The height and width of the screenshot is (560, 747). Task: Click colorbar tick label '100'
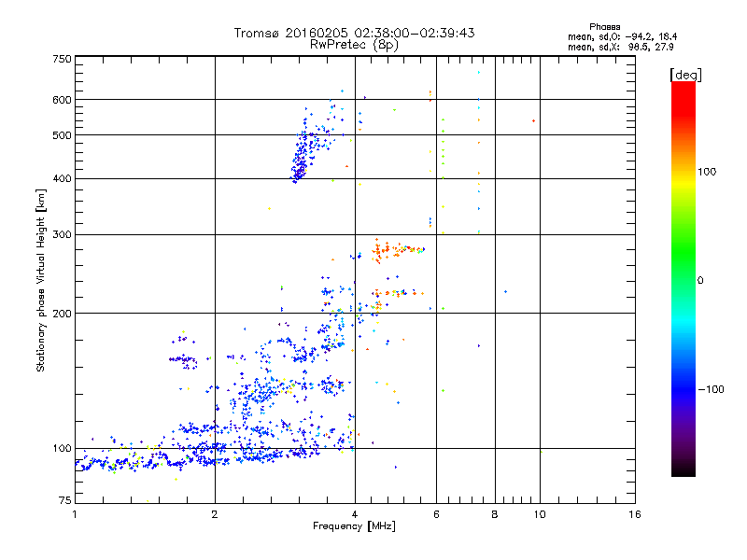click(707, 172)
